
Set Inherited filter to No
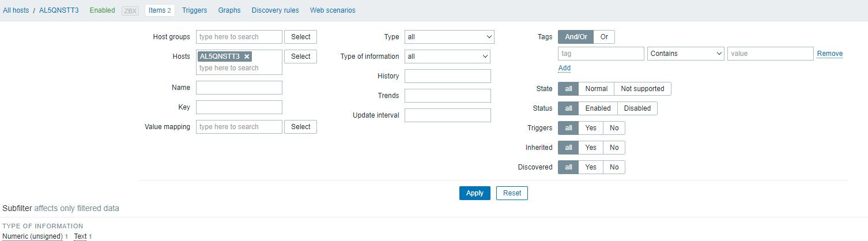tap(614, 148)
